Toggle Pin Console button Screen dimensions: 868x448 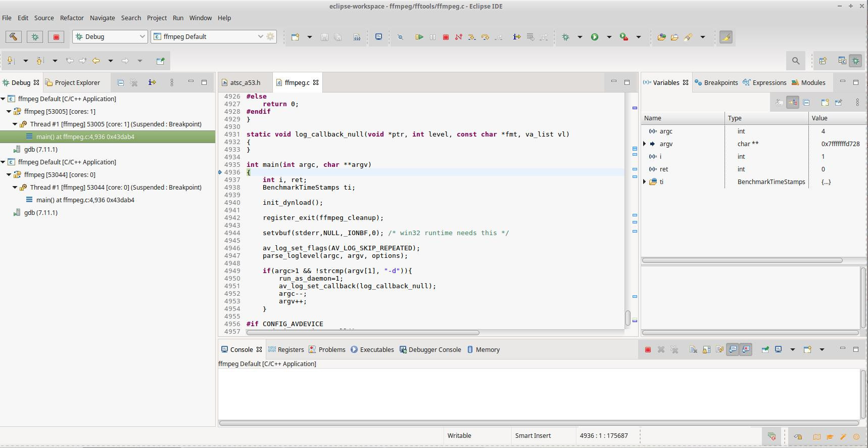pyautogui.click(x=765, y=349)
